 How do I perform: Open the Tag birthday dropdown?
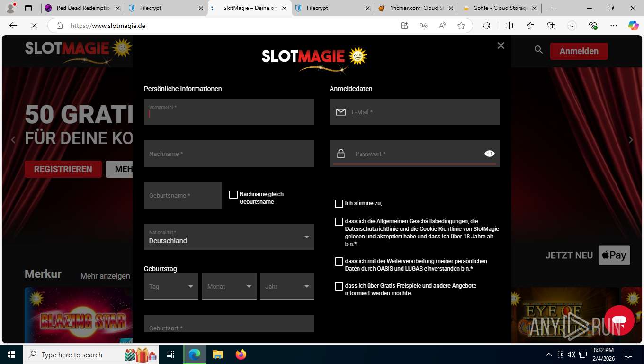point(171,286)
